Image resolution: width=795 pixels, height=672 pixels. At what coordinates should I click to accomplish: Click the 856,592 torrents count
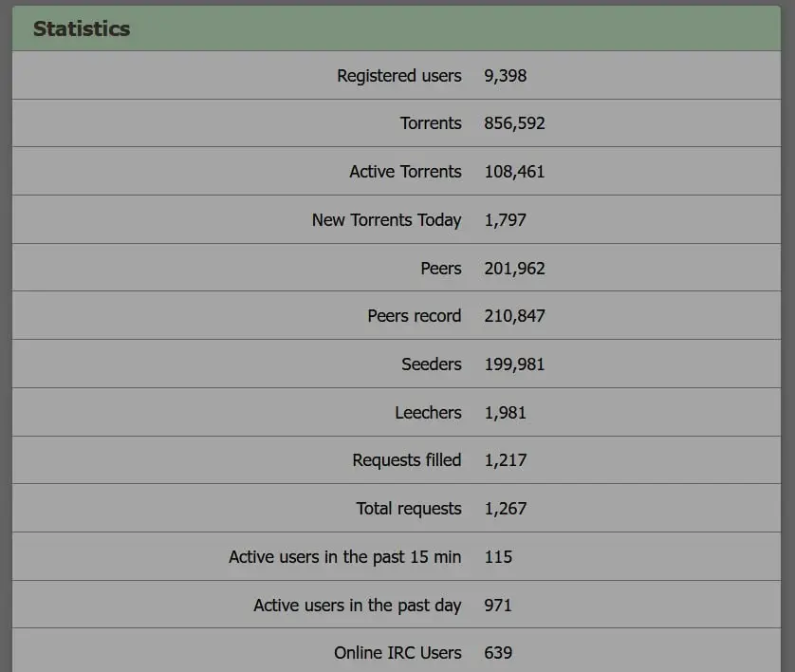pyautogui.click(x=514, y=123)
